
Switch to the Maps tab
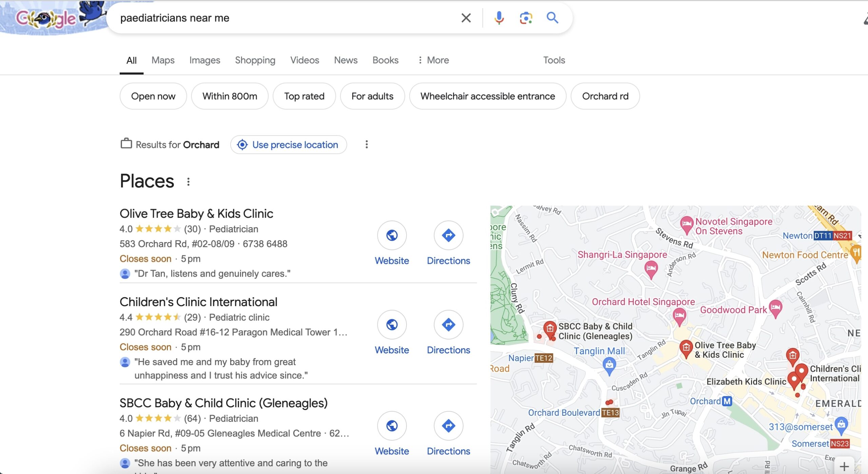tap(163, 60)
